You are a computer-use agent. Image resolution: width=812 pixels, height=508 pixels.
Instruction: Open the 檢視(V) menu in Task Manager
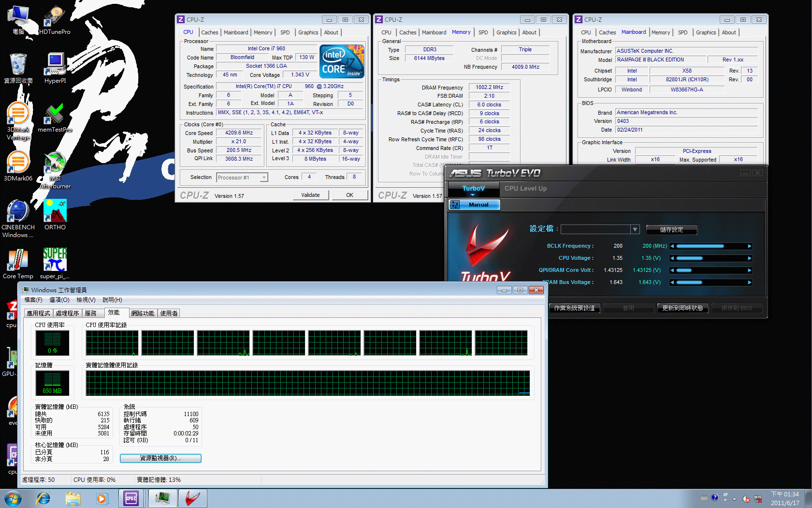point(86,300)
